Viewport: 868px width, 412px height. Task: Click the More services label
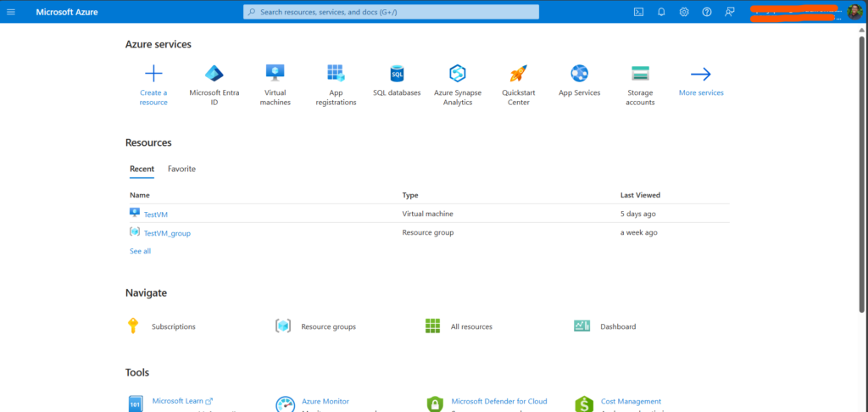click(701, 93)
